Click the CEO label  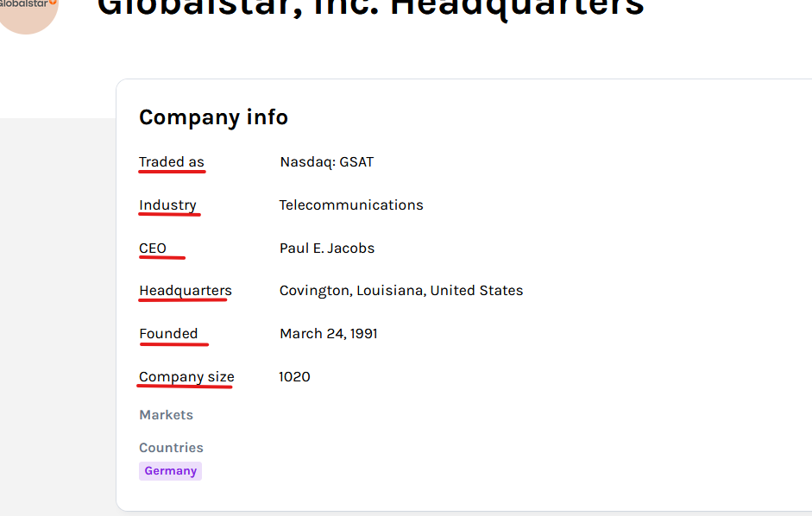tap(153, 249)
